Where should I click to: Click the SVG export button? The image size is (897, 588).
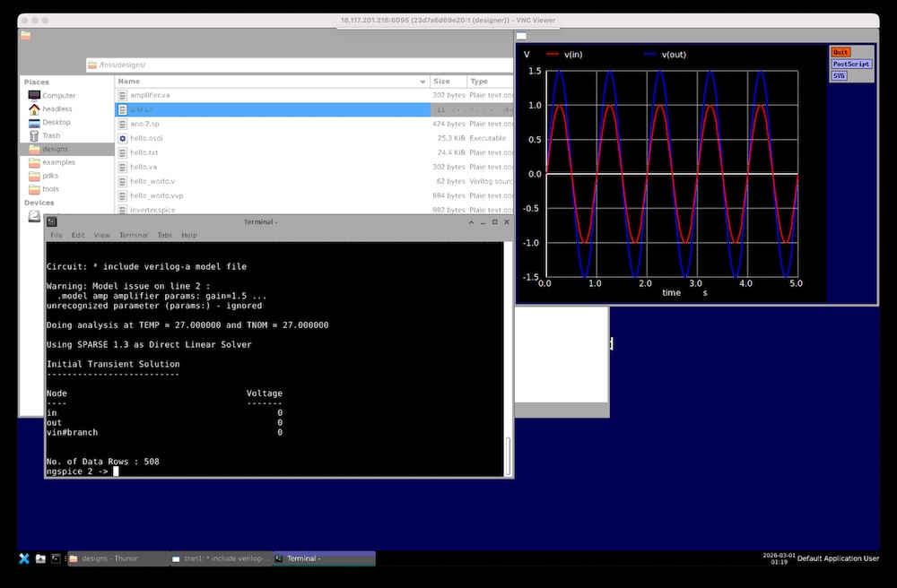tap(839, 75)
